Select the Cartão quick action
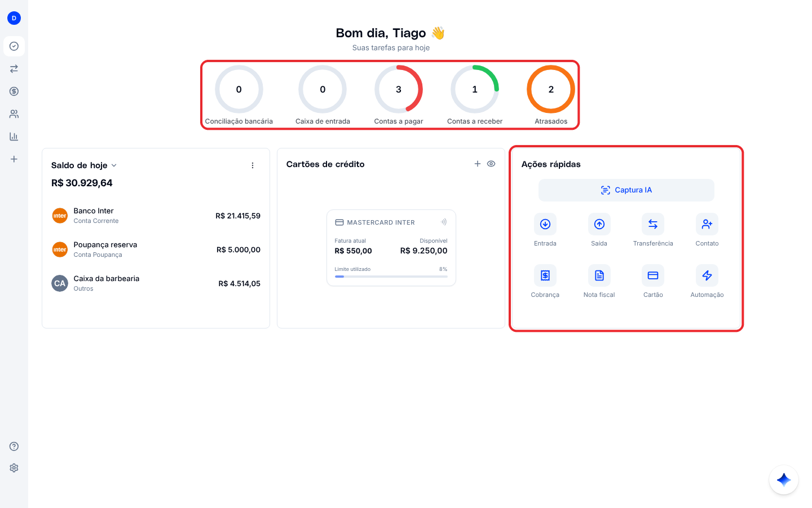This screenshot has width=812, height=508. coord(653,276)
